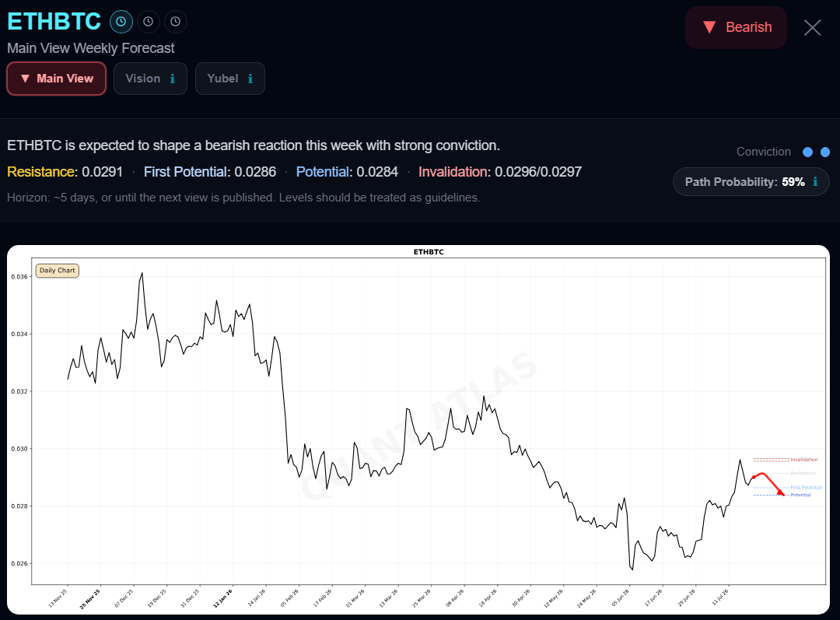840x620 pixels.
Task: Click the Potential 0.0284 level
Action: (x=347, y=172)
